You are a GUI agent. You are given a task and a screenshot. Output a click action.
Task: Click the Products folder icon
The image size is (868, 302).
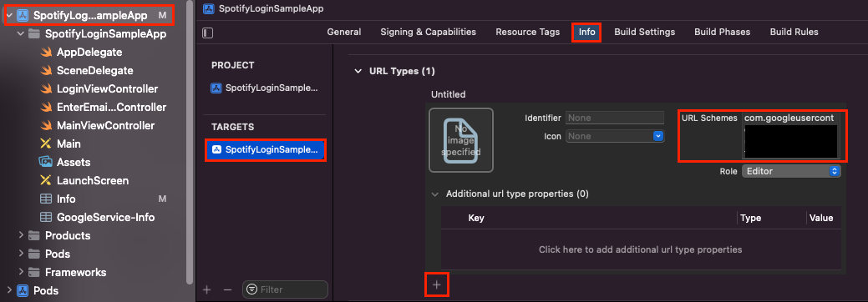[34, 235]
